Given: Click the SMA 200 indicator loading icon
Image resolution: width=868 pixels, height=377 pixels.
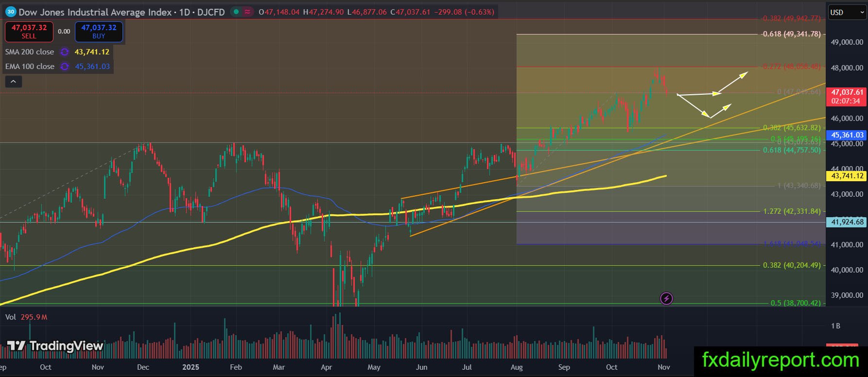Looking at the screenshot, I should (65, 52).
